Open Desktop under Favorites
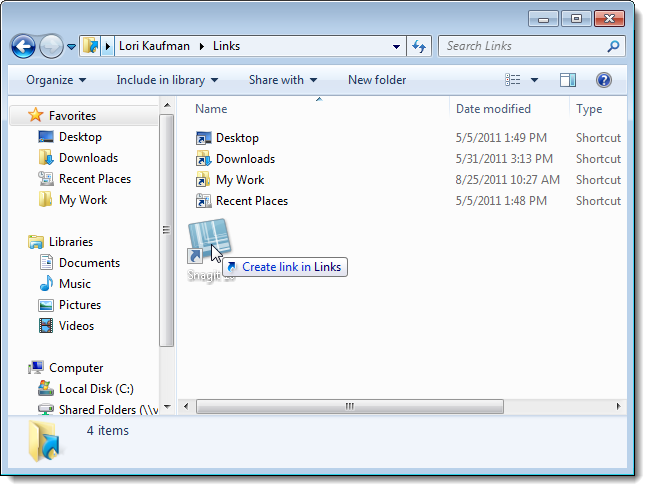Viewport: 650px width, 491px height. click(80, 137)
